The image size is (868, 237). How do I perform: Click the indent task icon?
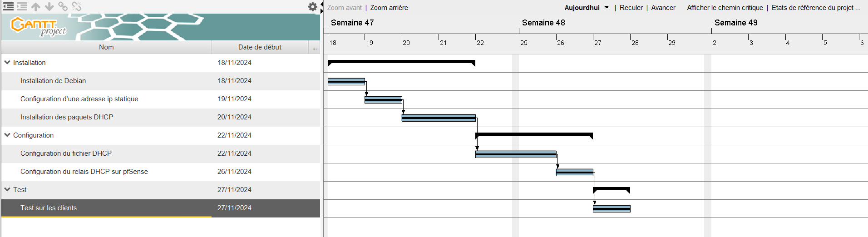[22, 6]
